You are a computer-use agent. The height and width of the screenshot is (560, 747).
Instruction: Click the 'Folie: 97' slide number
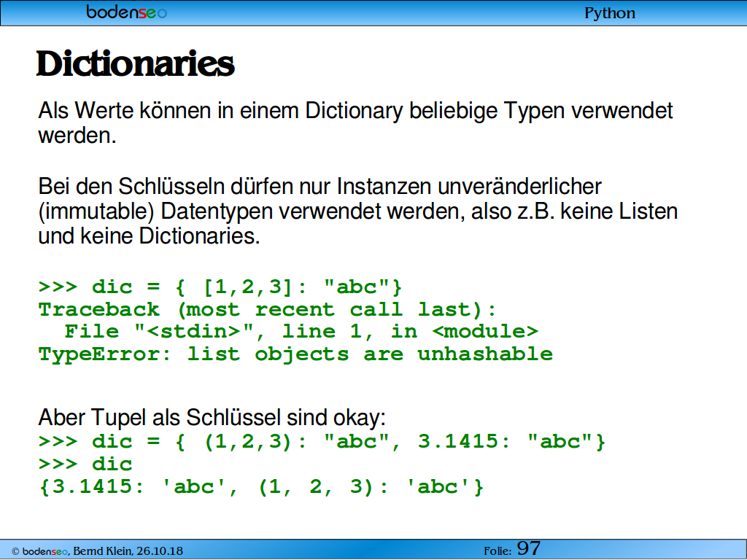pos(512,549)
